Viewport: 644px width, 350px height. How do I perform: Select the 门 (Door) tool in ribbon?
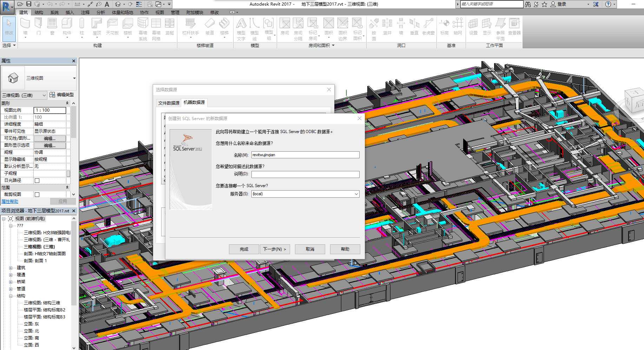pyautogui.click(x=39, y=27)
